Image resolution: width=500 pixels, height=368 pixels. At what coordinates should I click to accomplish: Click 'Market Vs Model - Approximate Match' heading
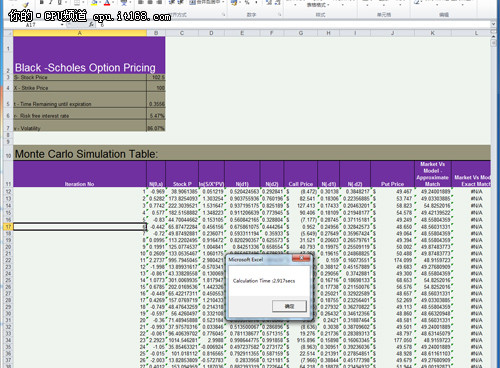coord(433,174)
